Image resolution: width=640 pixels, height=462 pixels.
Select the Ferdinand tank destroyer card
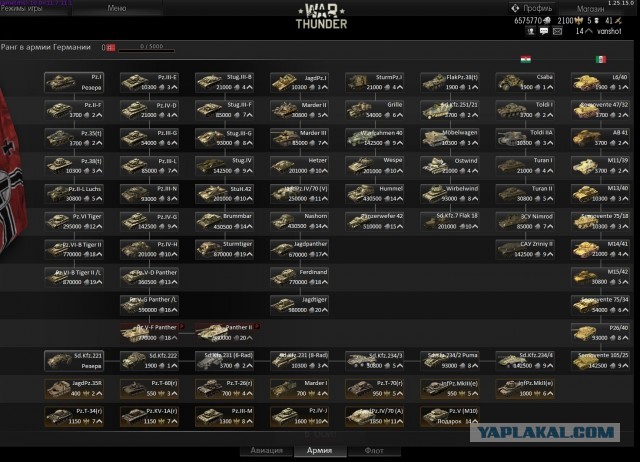pos(299,277)
